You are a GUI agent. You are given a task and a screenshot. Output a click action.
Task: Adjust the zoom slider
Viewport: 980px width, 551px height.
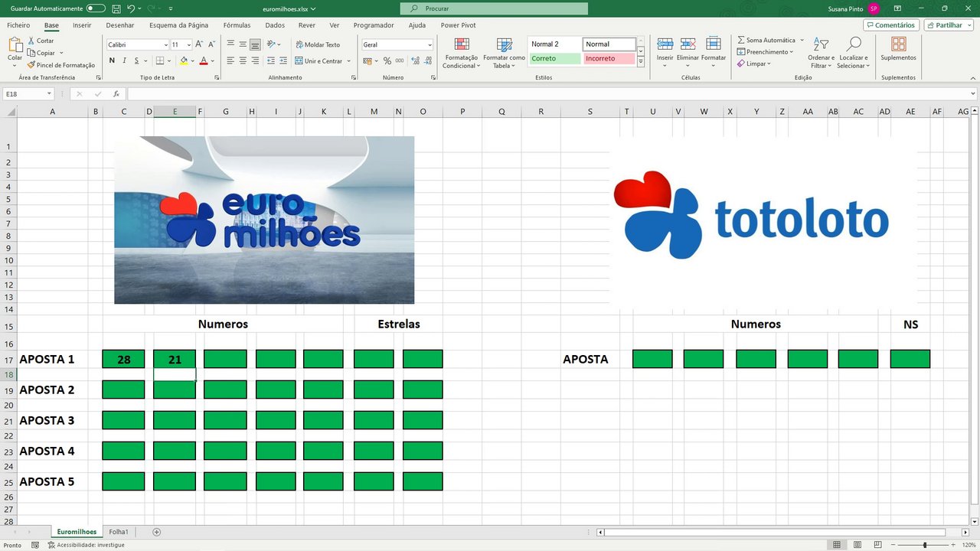tap(925, 545)
